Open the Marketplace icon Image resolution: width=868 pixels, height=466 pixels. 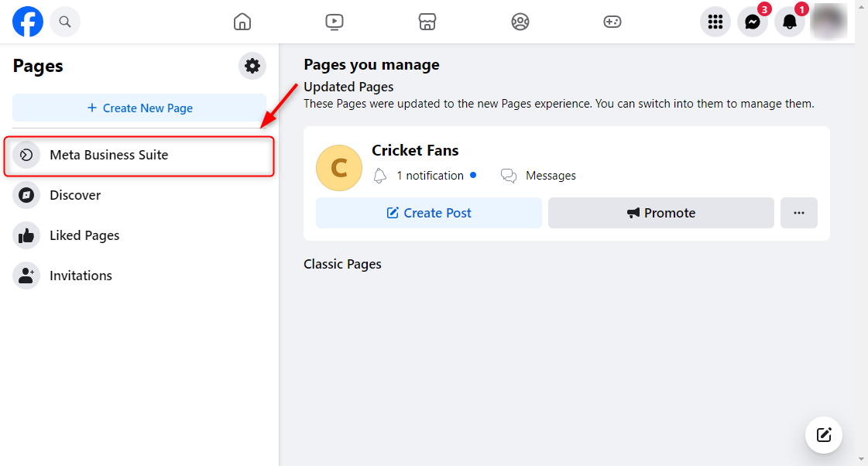point(427,22)
